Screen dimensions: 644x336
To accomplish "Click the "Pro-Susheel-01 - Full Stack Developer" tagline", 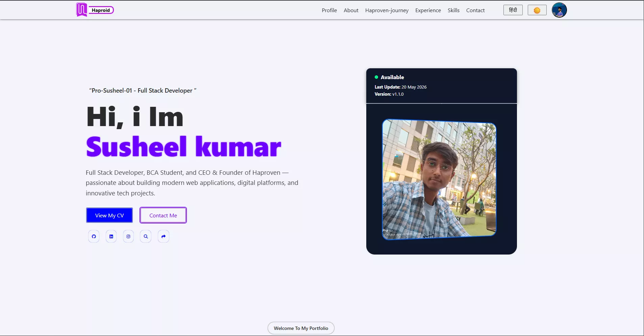I will (143, 91).
